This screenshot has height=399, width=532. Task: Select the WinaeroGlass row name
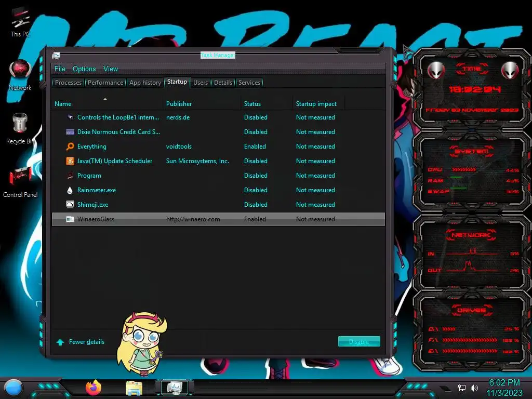click(96, 219)
